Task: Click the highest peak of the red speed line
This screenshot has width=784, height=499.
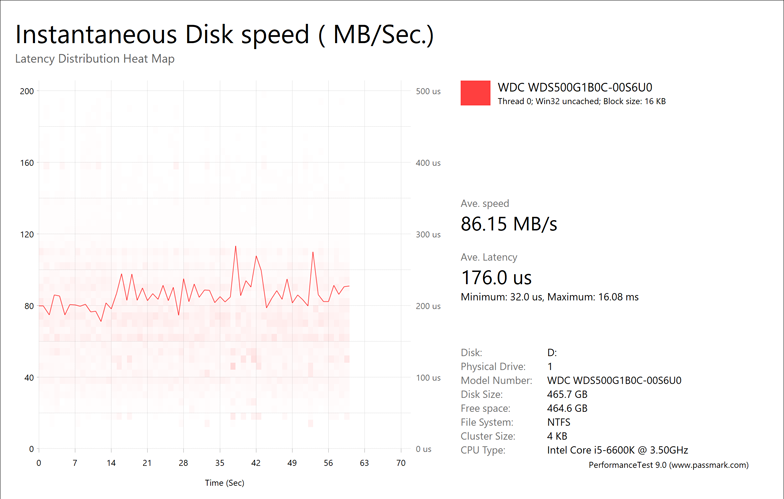Action: [x=236, y=246]
